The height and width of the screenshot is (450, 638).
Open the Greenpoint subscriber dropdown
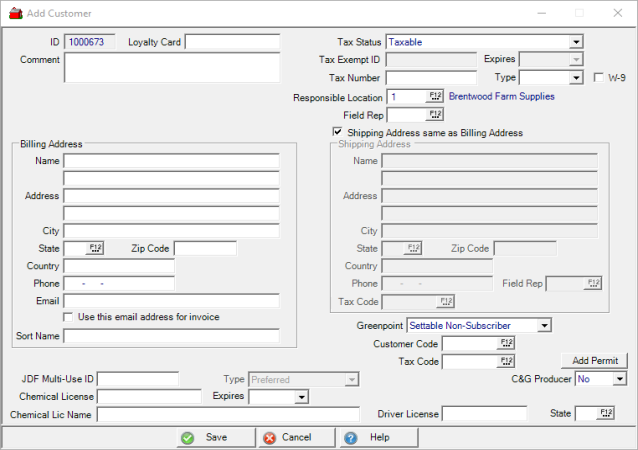543,325
